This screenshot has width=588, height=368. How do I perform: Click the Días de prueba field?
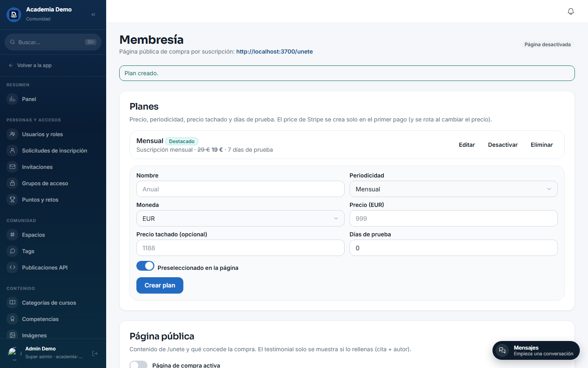(x=453, y=248)
